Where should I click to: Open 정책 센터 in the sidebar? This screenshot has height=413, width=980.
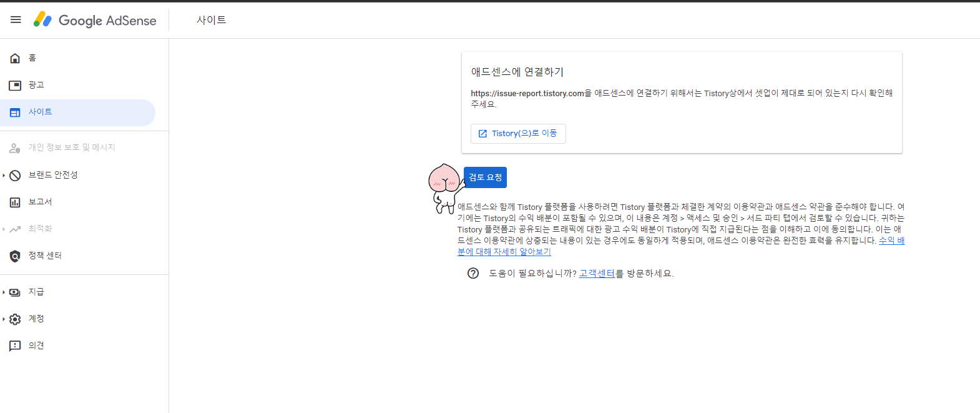tap(77, 256)
